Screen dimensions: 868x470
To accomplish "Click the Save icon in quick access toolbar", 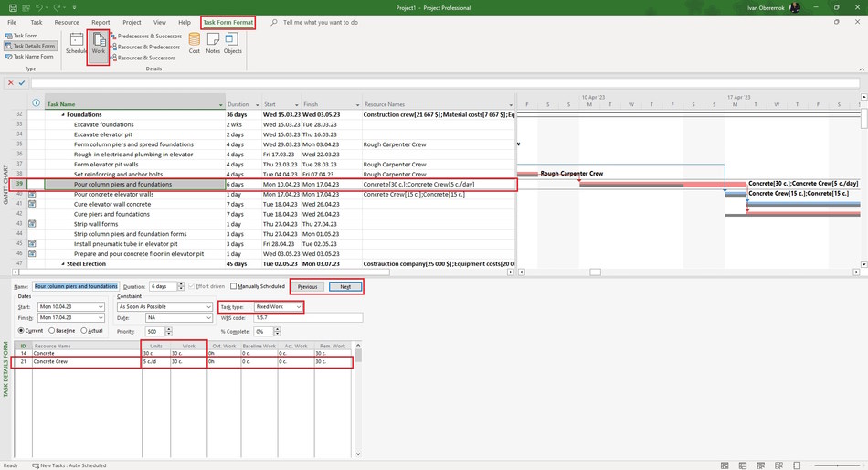I will pos(13,7).
